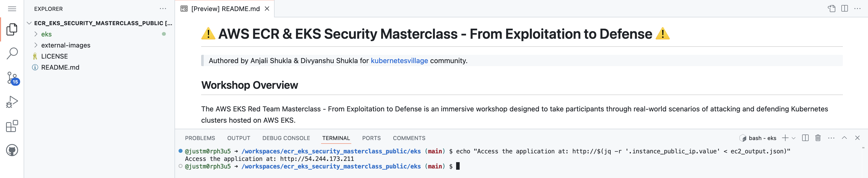Viewport: 868px width, 178px height.
Task: Close the README.md preview tab
Action: coord(267,9)
